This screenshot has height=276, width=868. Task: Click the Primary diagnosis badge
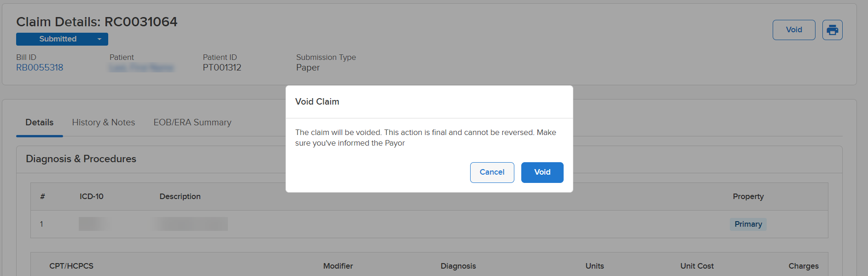747,224
